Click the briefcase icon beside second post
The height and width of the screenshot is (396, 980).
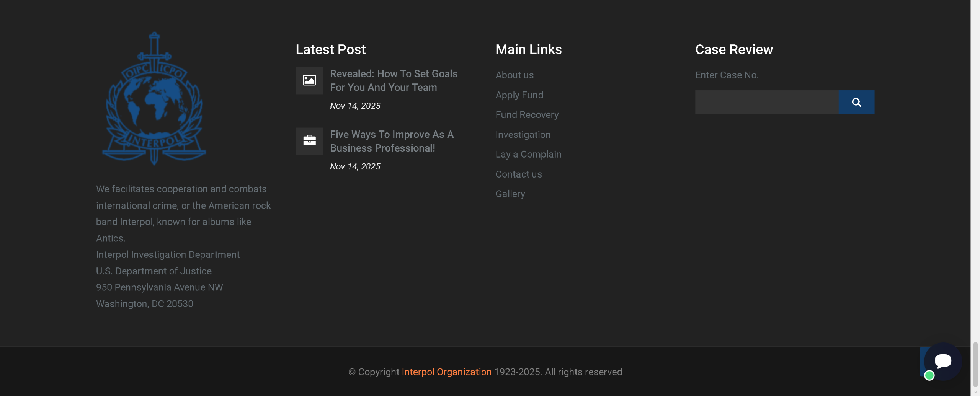click(x=309, y=141)
